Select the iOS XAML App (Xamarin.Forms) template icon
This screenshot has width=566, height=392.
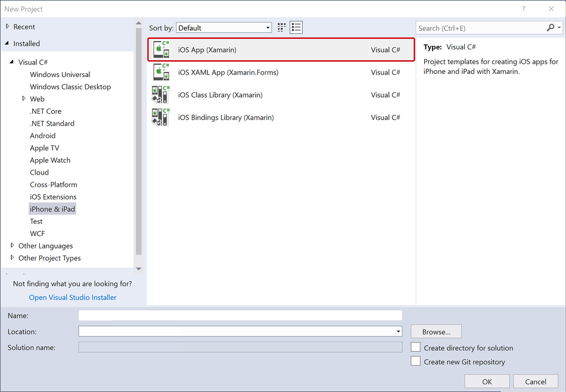[x=161, y=72]
